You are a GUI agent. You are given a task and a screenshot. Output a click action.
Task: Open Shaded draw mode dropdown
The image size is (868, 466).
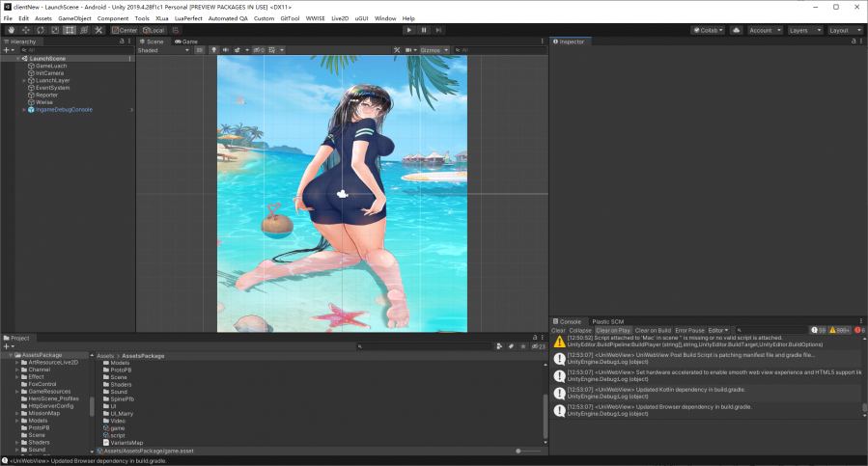pyautogui.click(x=163, y=50)
